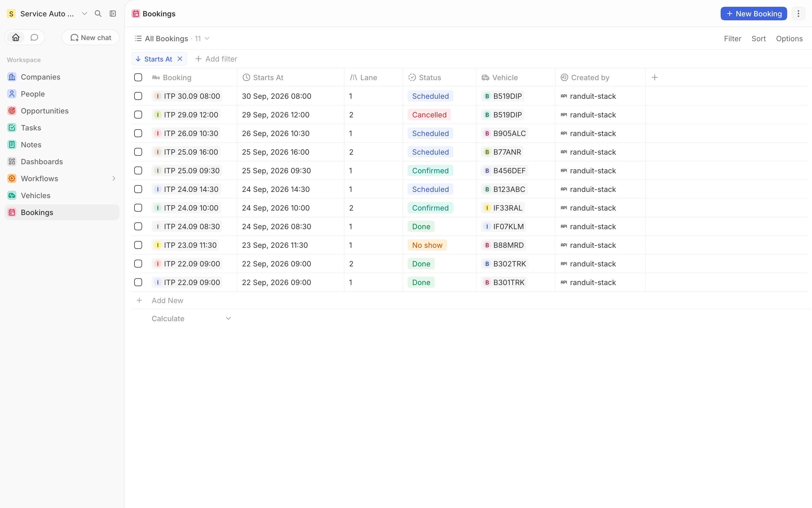Open the workspace search icon
This screenshot has height=508, width=812.
coord(98,14)
